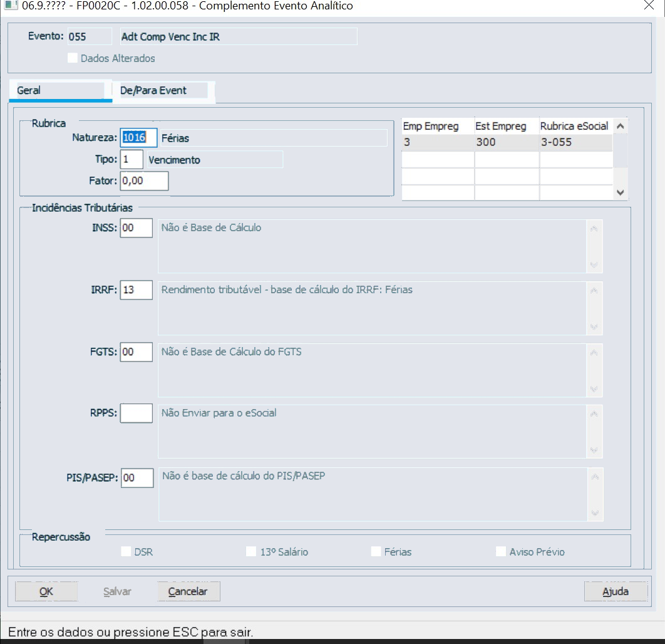Click the 'Não Enviar para o eSocial' text

[219, 413]
